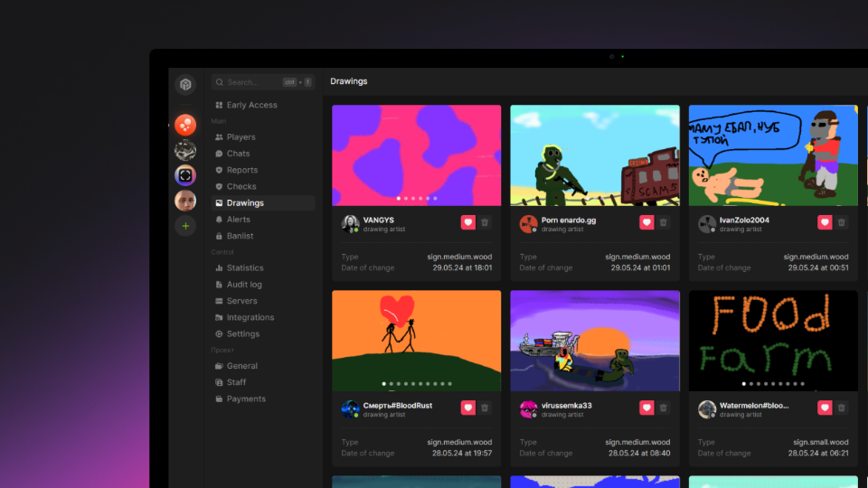Image resolution: width=868 pixels, height=488 pixels.
Task: Delete Watermelon#bloo... drawing trash icon
Action: click(842, 408)
